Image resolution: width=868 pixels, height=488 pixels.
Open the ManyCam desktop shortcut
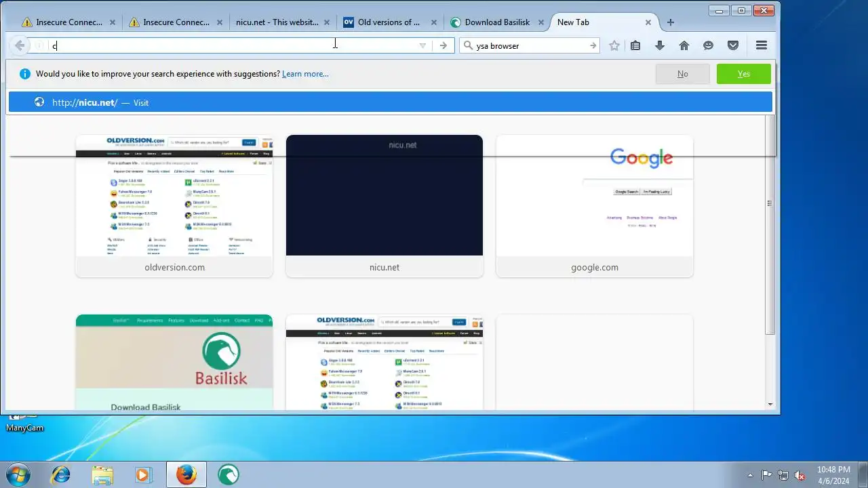click(24, 423)
